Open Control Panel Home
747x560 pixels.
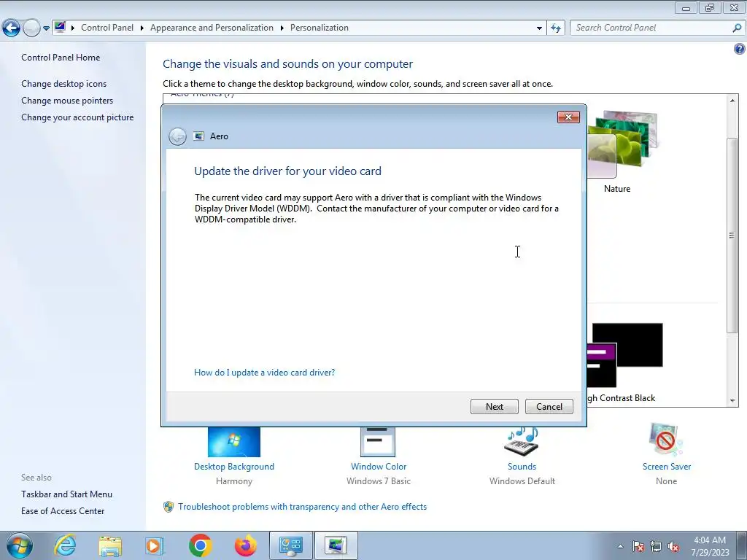point(61,57)
